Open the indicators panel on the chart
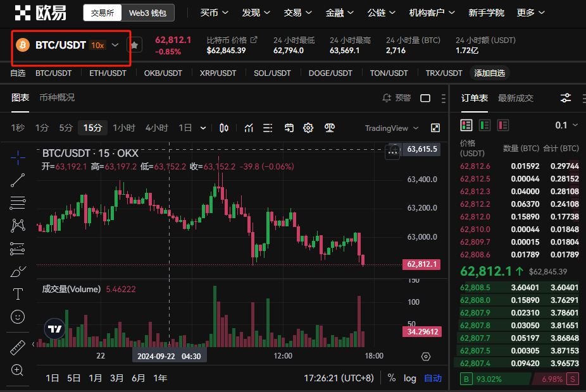This screenshot has width=586, height=392. 248,127
